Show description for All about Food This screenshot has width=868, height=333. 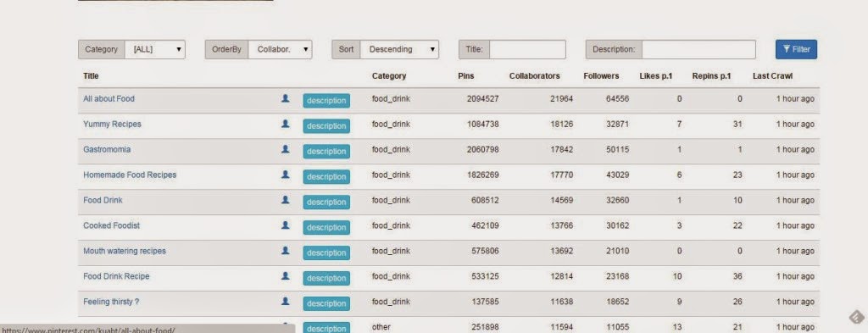(326, 101)
